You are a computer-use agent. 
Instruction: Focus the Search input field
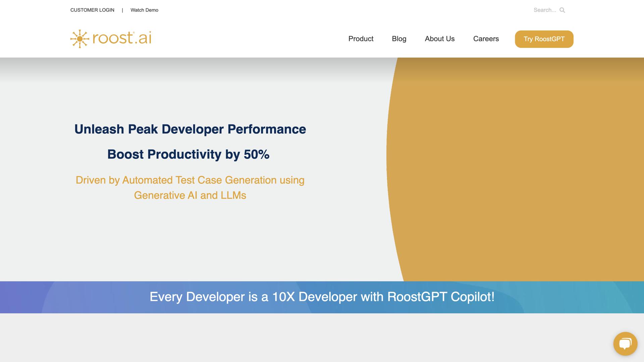pos(544,10)
